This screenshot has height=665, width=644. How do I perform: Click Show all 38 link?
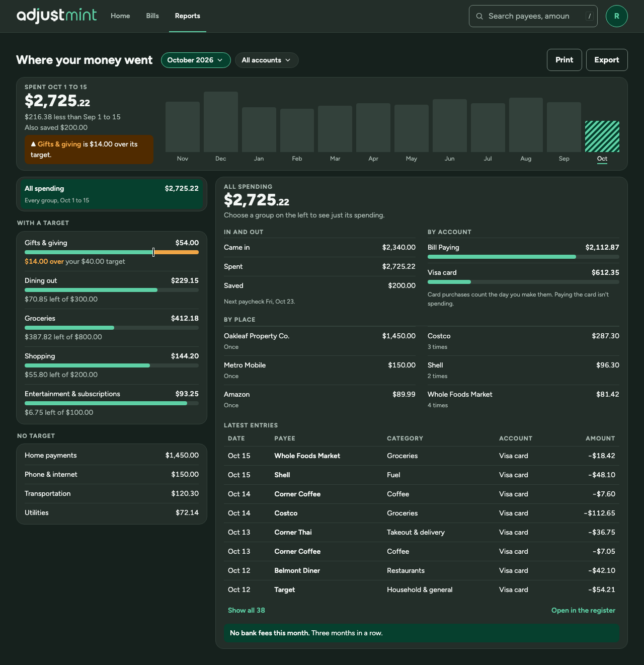(x=247, y=610)
